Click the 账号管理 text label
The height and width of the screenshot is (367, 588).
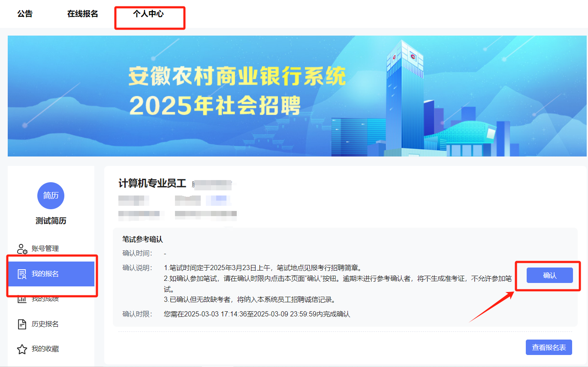pos(45,248)
